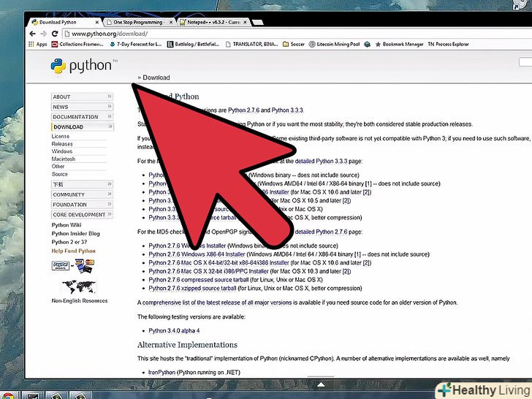Open the 7-Day Forecast bookmark
The image size is (532, 399).
[136, 44]
